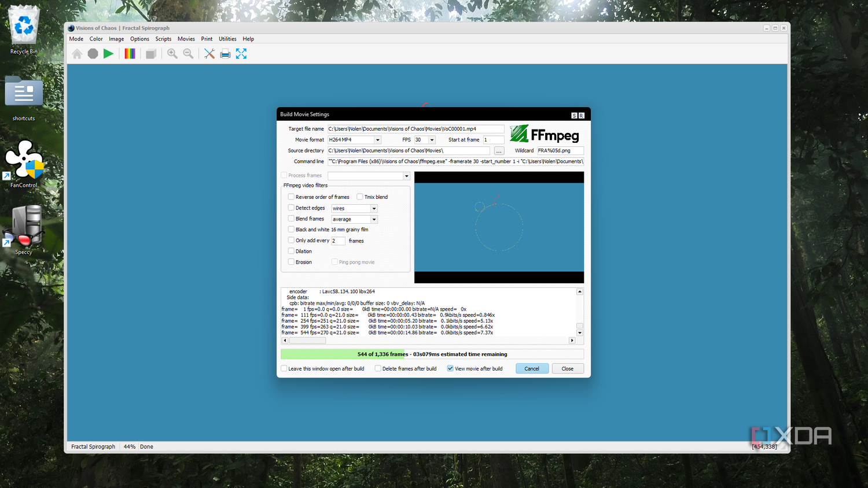The height and width of the screenshot is (488, 868).
Task: Click the Close button in dialog
Action: pyautogui.click(x=568, y=368)
